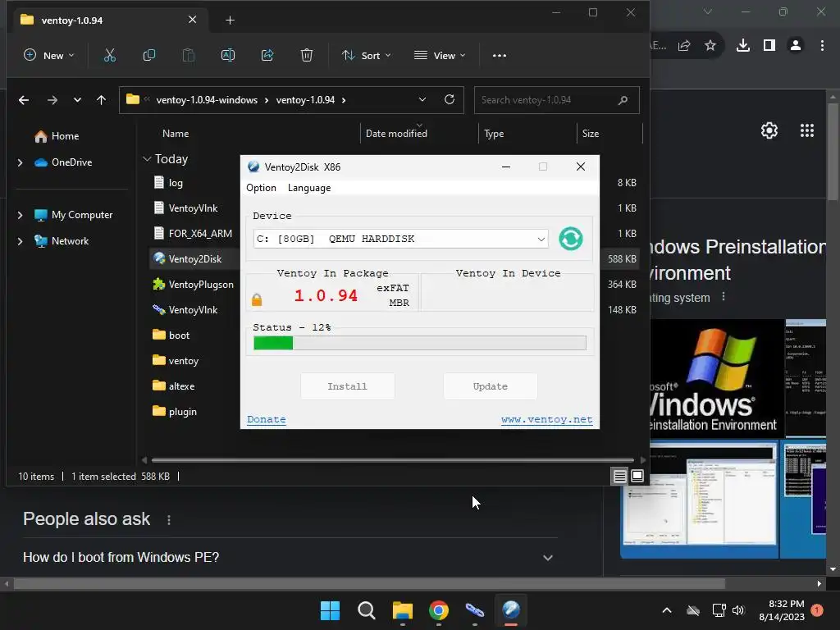
Task: Bookmark this page with the star icon
Action: (710, 46)
